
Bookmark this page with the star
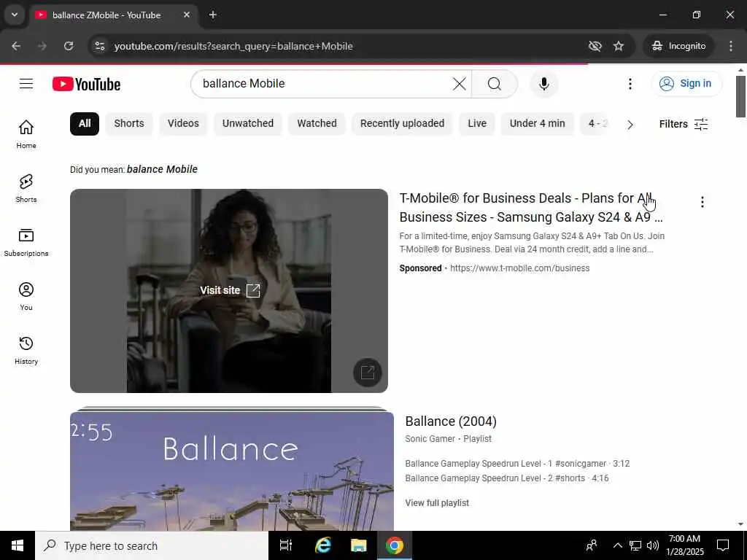619,46
